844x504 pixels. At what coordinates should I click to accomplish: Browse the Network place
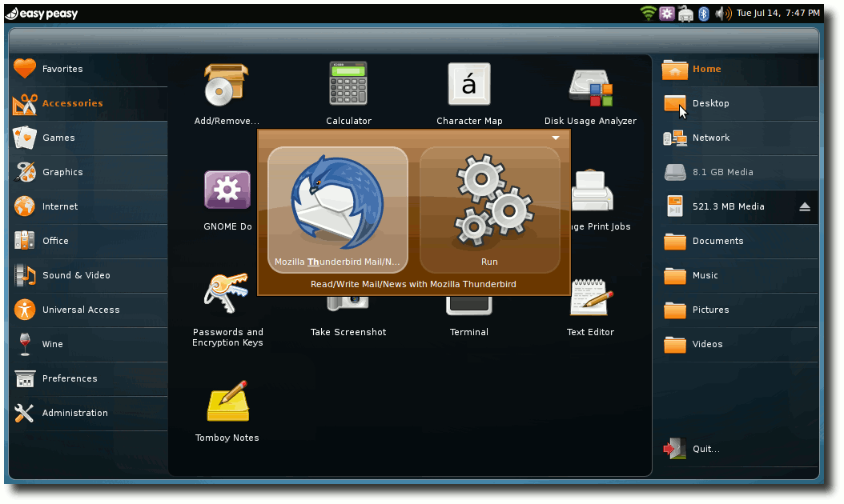[x=738, y=138]
